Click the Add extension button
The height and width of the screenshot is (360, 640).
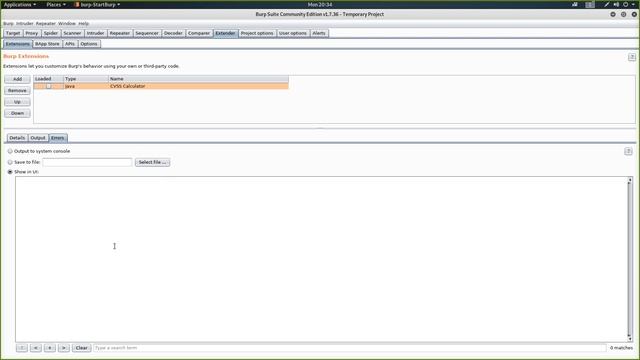tap(17, 79)
